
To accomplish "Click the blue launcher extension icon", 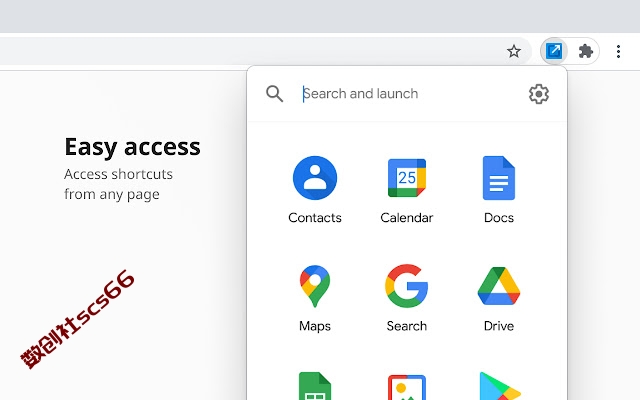I will (x=554, y=51).
